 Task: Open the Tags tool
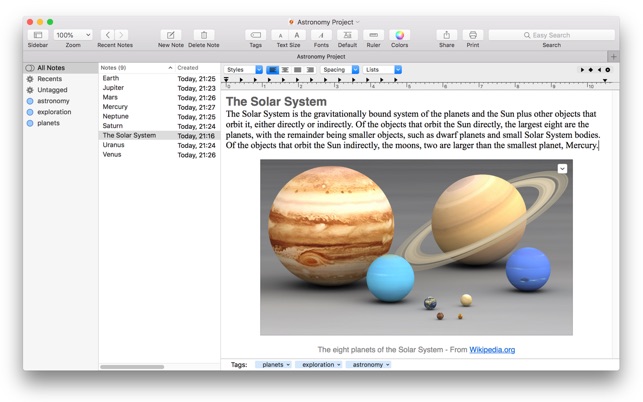(x=255, y=35)
